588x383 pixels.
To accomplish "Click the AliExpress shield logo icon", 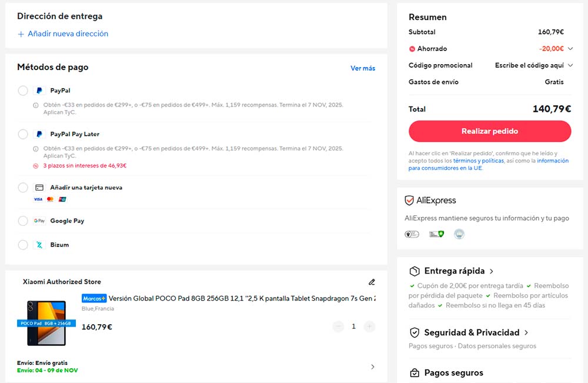I will pos(409,201).
